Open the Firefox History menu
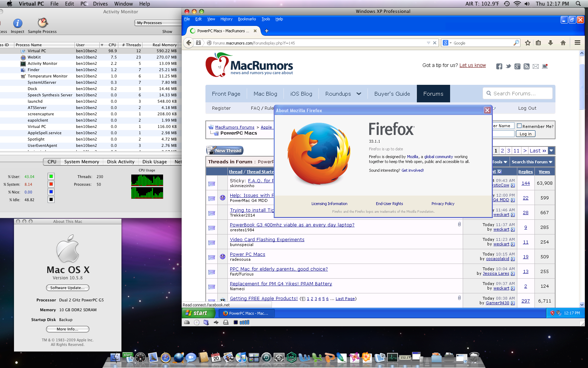The image size is (588, 368). tap(226, 19)
